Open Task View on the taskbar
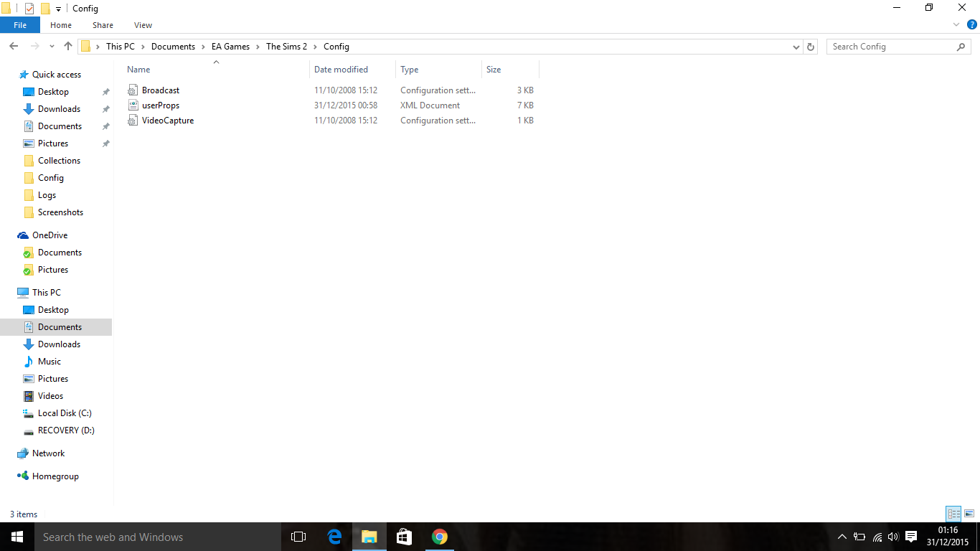This screenshot has height=551, width=980. tap(298, 537)
